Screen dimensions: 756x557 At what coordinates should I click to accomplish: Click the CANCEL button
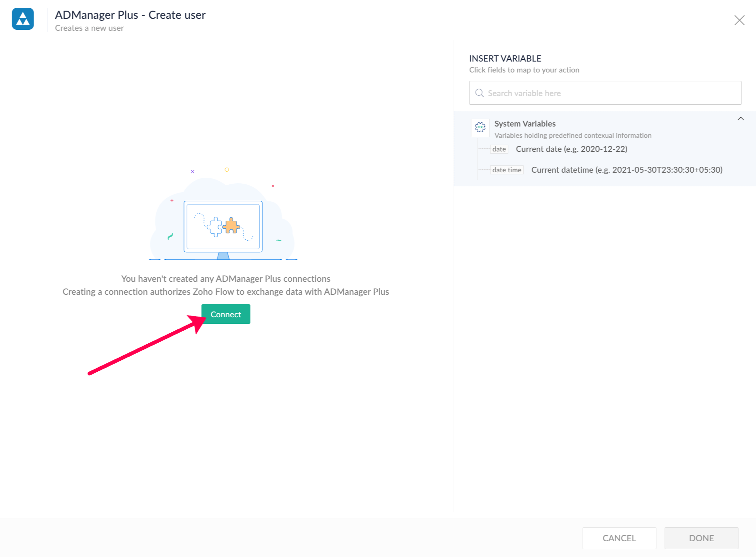coord(619,538)
